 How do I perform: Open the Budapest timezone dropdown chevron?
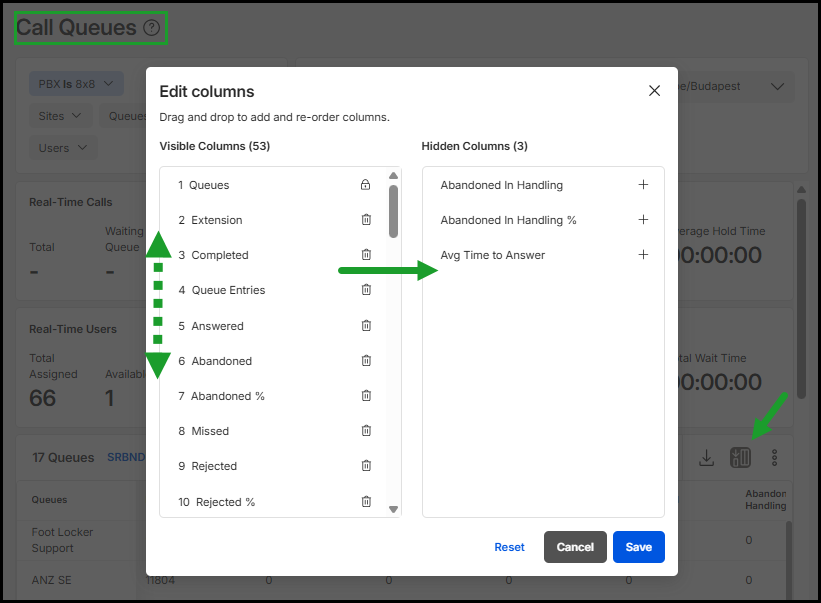click(x=778, y=86)
